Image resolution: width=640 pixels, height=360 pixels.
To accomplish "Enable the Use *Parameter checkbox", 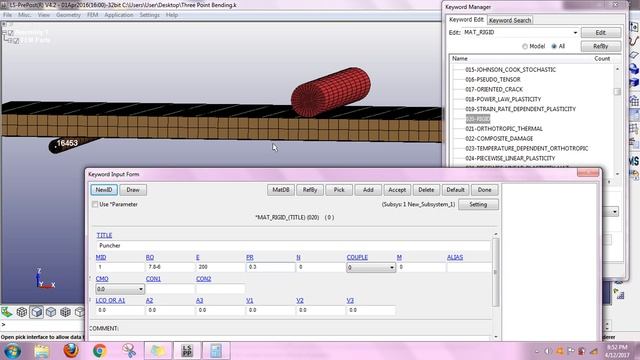I will point(95,204).
